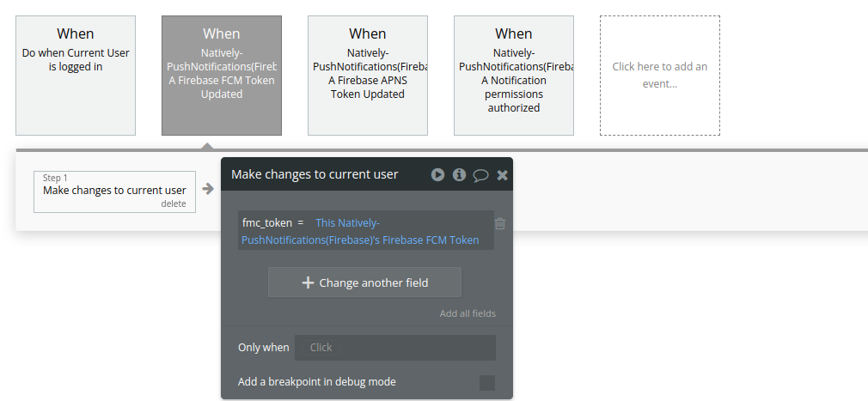Enable the breakpoint in debug mode checkbox
This screenshot has width=868, height=401.
[487, 383]
